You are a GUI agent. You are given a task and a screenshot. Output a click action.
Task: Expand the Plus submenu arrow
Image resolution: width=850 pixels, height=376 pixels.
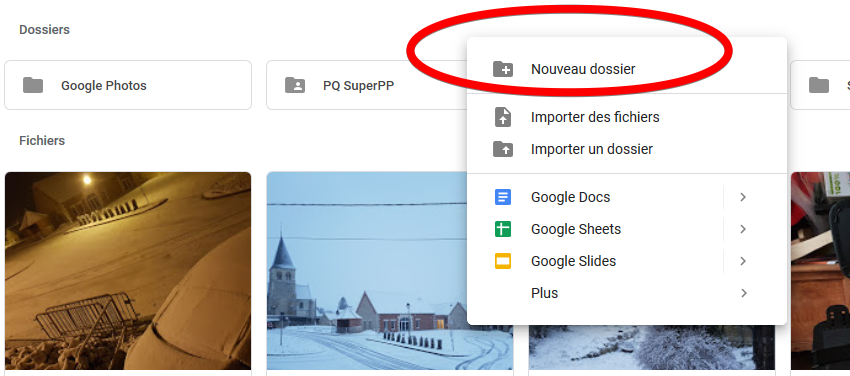[743, 293]
